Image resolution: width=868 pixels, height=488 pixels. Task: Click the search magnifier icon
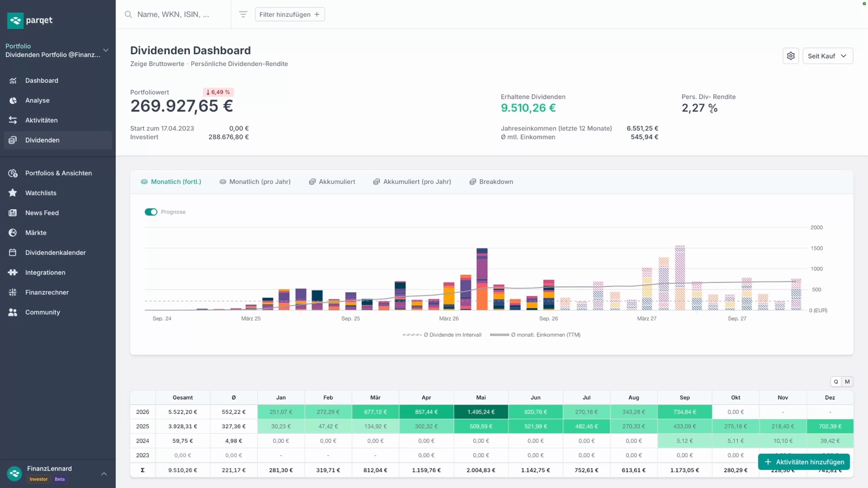[129, 15]
